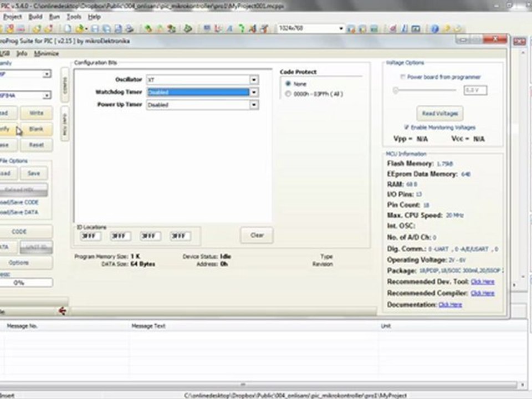Enable Power board from programmer checkbox
This screenshot has height=399, width=532.
pos(403,76)
